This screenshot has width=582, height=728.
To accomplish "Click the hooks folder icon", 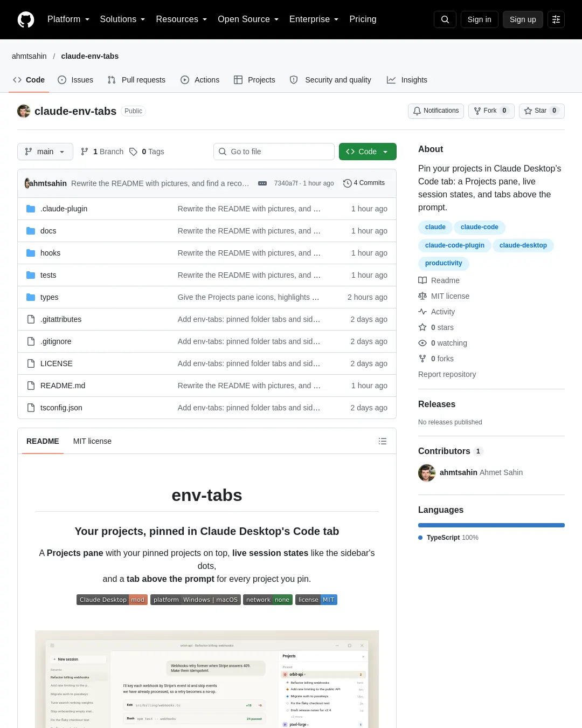I will [31, 253].
